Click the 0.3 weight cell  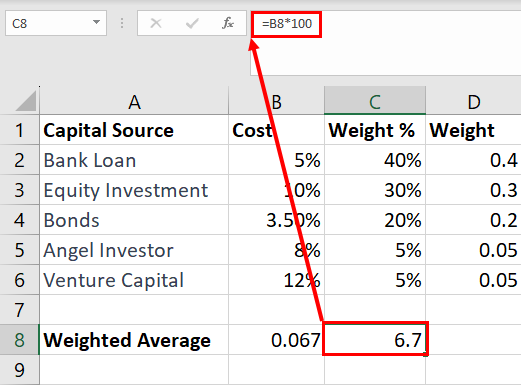click(473, 190)
